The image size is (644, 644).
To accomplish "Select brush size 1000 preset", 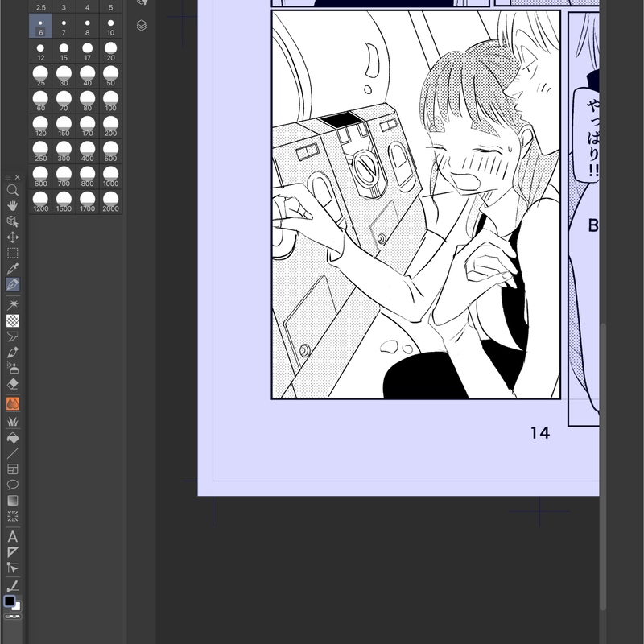I will click(x=110, y=176).
